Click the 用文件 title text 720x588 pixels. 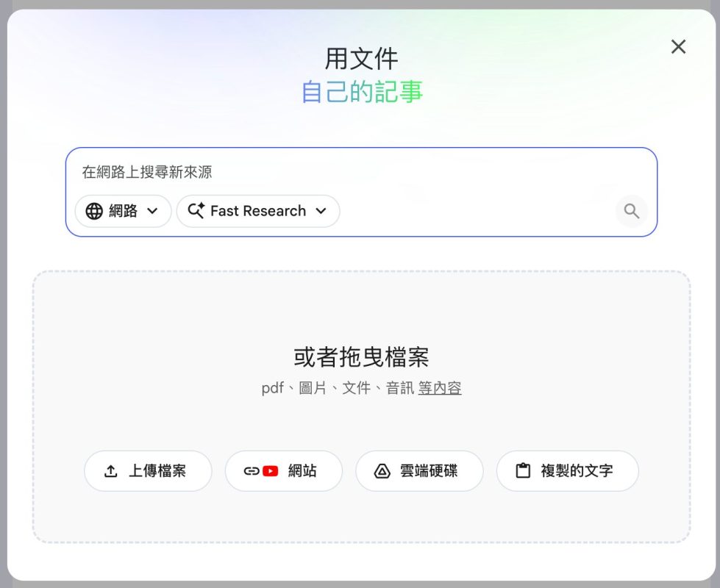pos(361,59)
